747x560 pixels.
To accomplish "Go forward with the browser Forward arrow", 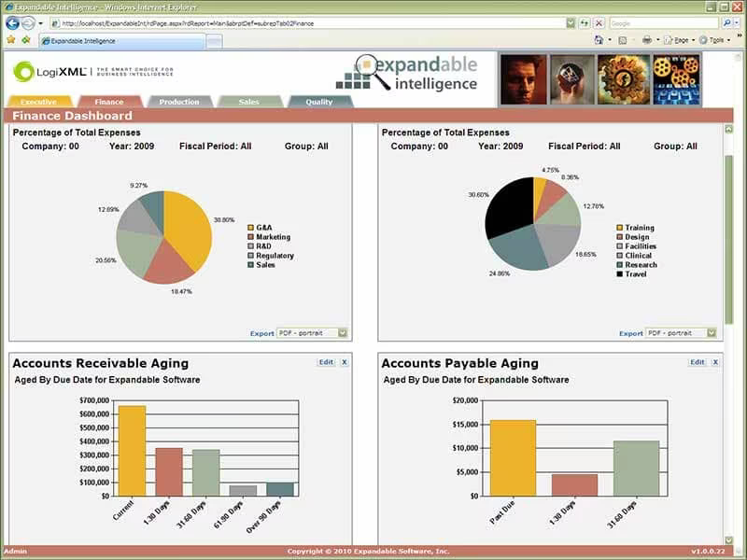I will (28, 22).
